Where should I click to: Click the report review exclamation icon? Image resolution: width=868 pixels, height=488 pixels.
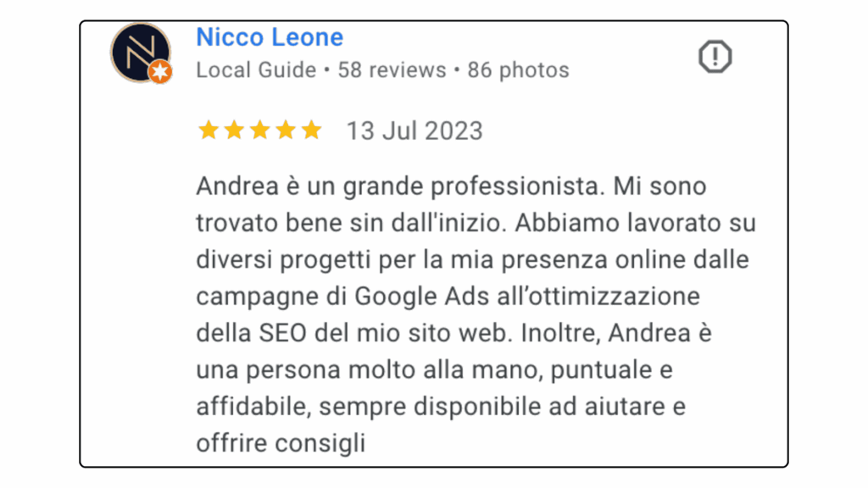[715, 57]
